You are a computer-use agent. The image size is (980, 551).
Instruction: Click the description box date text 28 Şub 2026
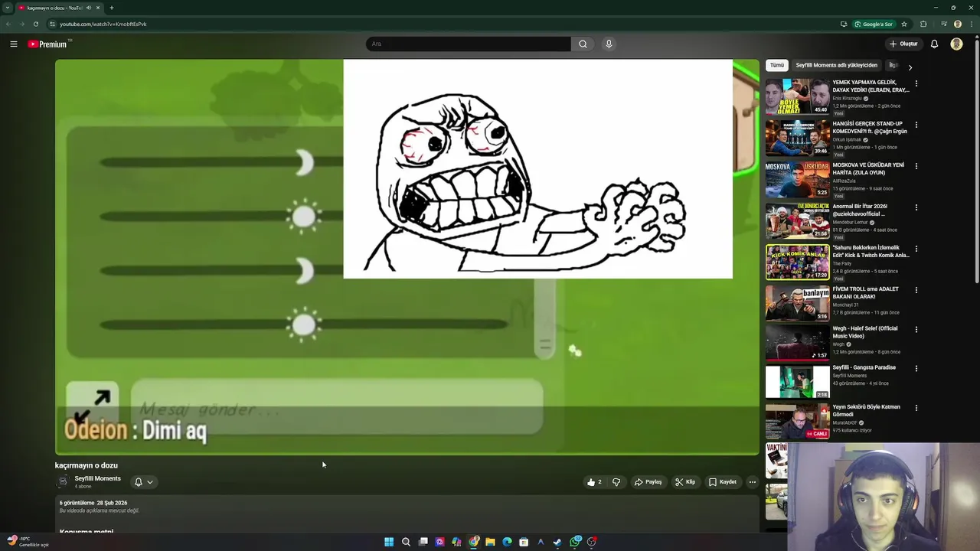point(112,504)
